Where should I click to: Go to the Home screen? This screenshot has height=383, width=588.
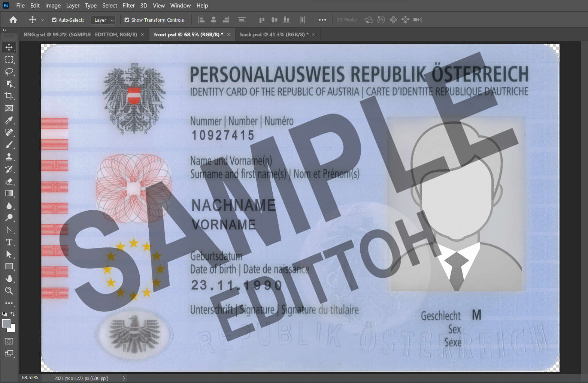13,20
